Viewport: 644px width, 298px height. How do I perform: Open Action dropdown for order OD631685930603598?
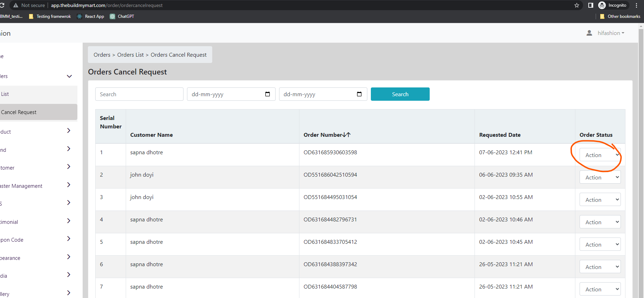tap(600, 155)
